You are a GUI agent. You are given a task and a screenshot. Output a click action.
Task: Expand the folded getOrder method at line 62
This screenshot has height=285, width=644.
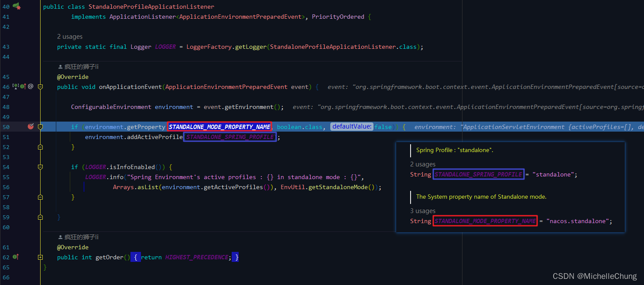tap(40, 257)
